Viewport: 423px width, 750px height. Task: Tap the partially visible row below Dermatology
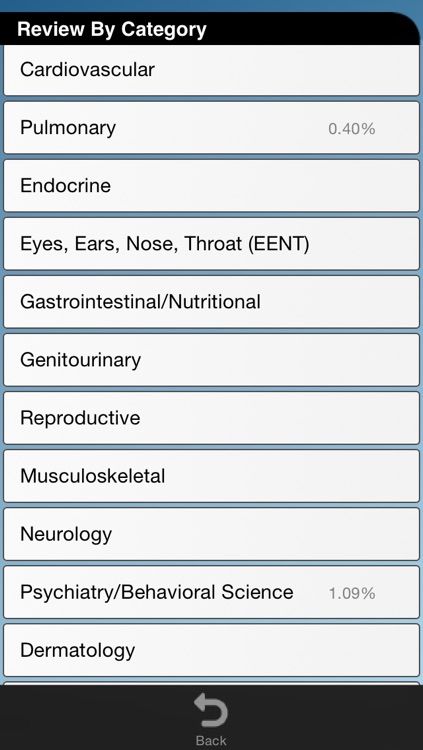click(212, 684)
